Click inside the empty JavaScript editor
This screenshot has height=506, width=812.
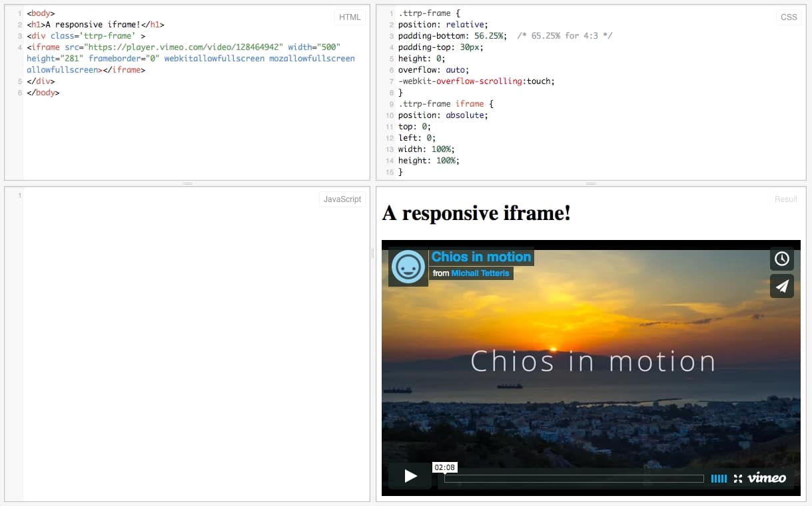click(x=193, y=333)
